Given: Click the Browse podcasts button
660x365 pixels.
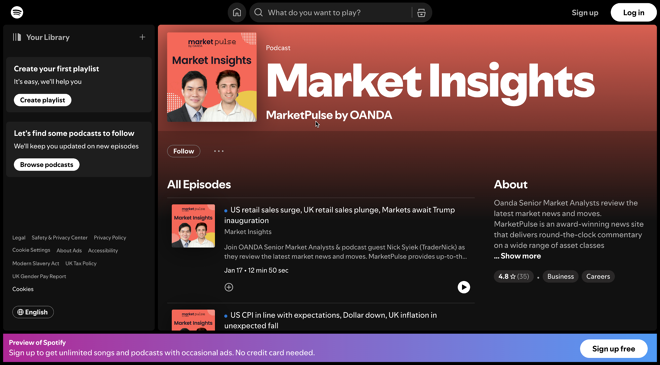Looking at the screenshot, I should [x=47, y=165].
